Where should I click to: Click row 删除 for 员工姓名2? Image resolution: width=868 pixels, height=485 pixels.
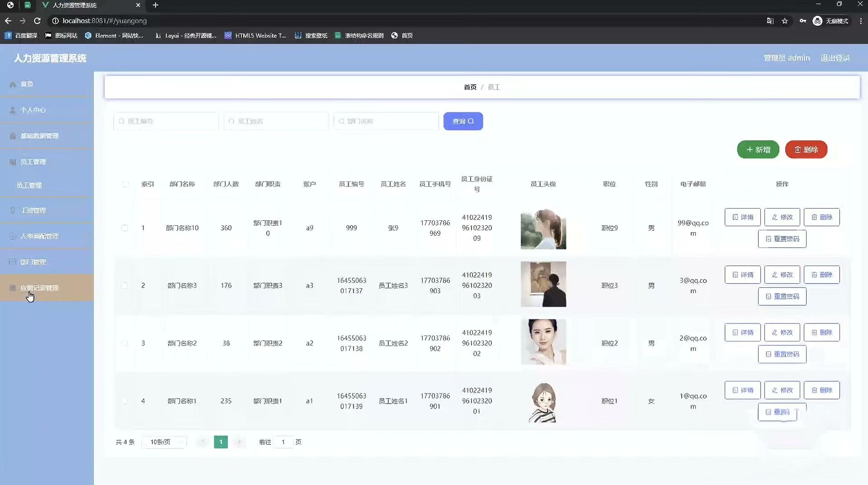821,332
